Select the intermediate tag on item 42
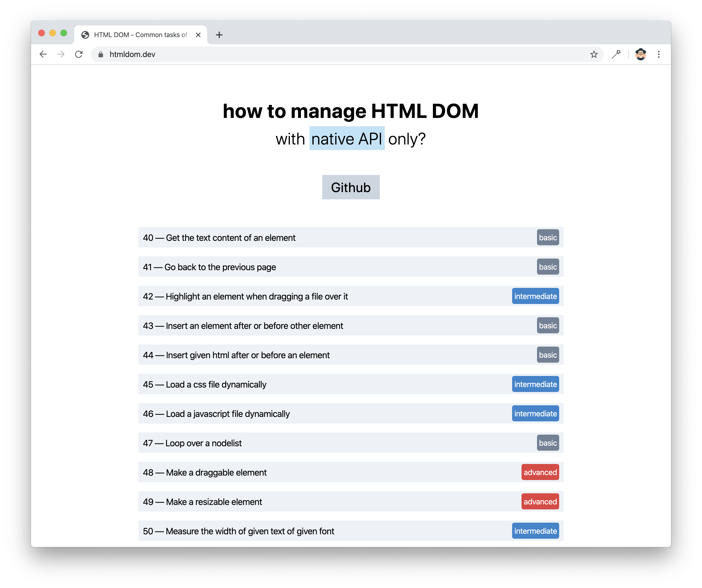 535,296
